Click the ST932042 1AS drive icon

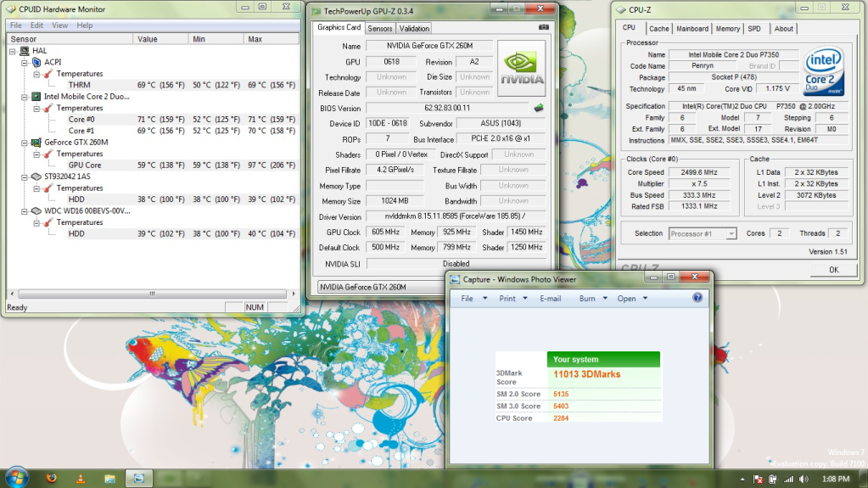pos(36,177)
